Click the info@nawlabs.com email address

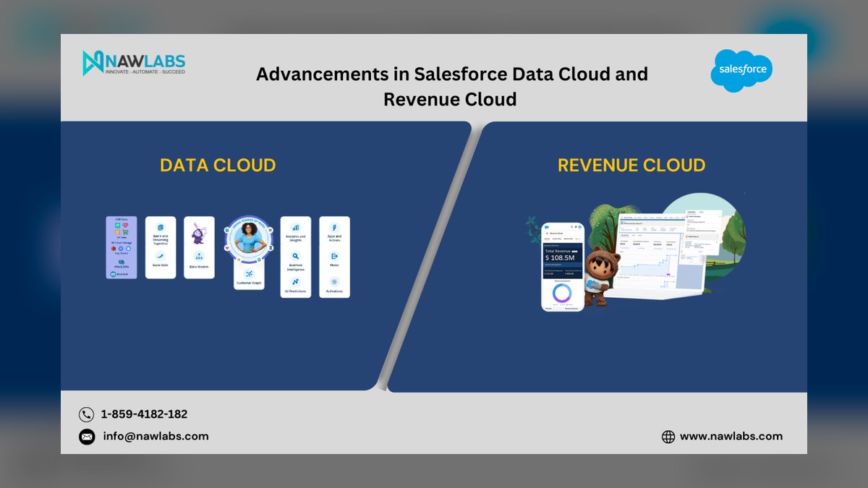coord(156,436)
